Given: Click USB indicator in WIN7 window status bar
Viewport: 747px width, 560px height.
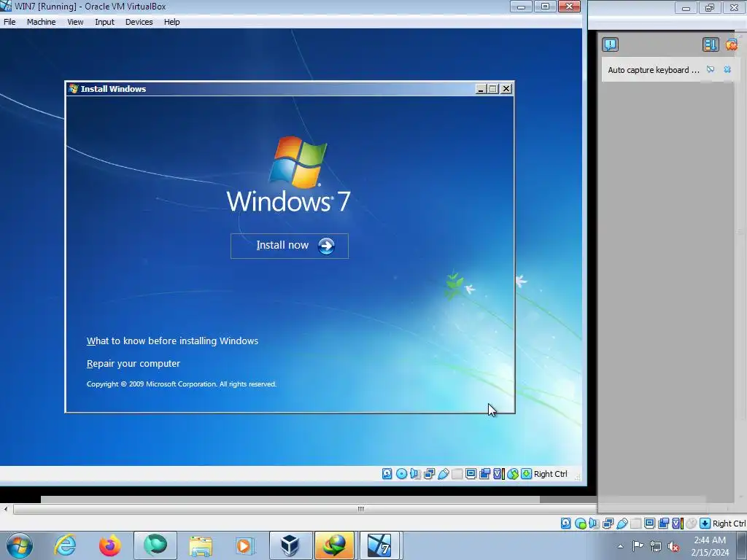Looking at the screenshot, I should click(443, 474).
